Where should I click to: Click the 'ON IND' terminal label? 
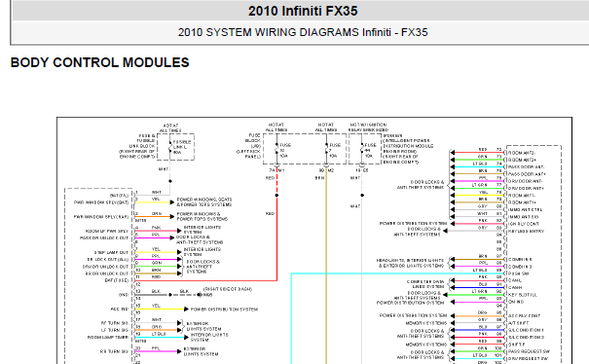516,302
